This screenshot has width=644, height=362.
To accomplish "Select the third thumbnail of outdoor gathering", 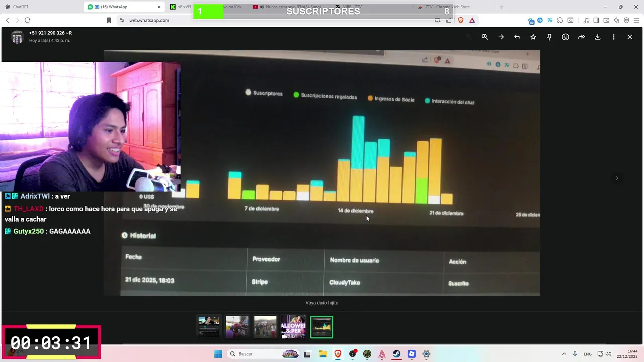I will (265, 327).
